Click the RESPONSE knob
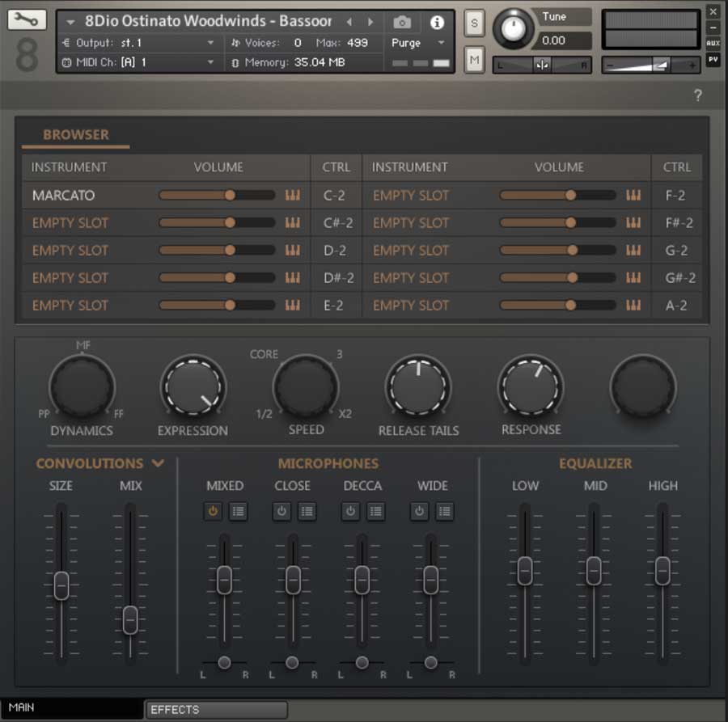Image resolution: width=728 pixels, height=722 pixels. (531, 386)
